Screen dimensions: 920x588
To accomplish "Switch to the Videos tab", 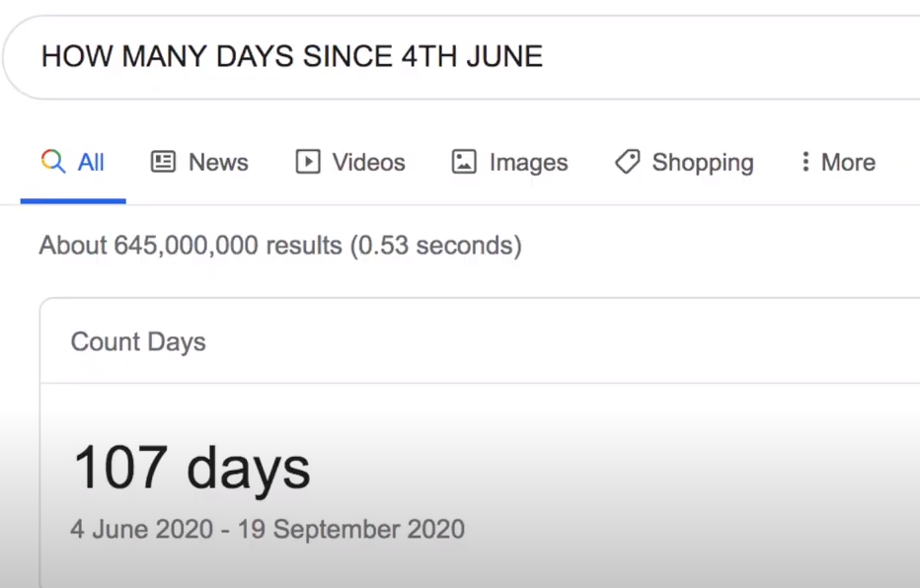I will 350,162.
